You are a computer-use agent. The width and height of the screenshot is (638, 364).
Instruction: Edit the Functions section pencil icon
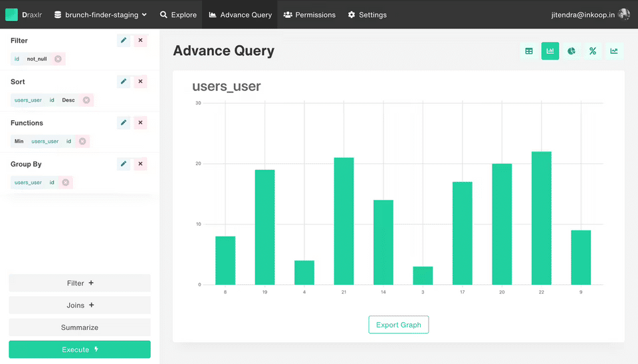coord(124,122)
